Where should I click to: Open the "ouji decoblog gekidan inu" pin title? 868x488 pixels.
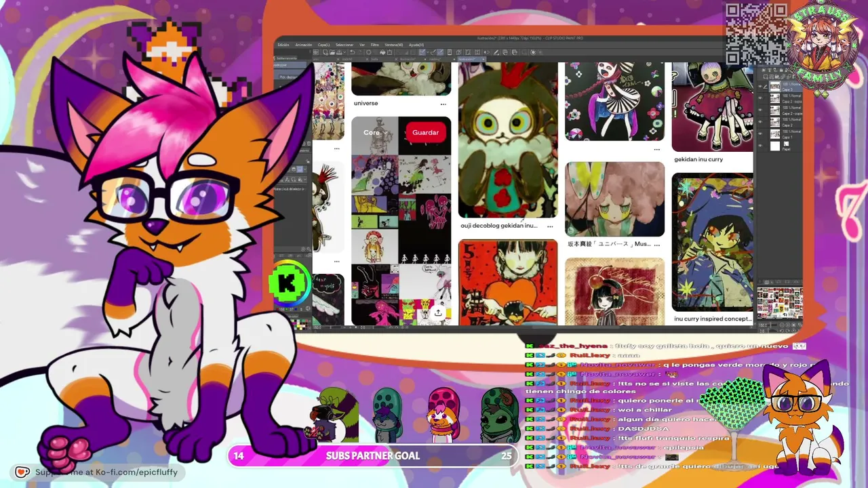[x=499, y=226]
